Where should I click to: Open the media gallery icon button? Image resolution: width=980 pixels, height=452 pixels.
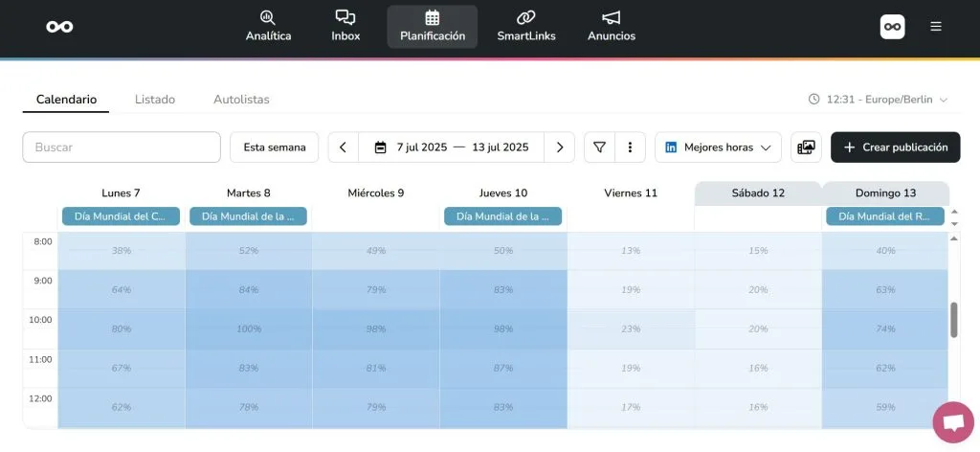(806, 147)
